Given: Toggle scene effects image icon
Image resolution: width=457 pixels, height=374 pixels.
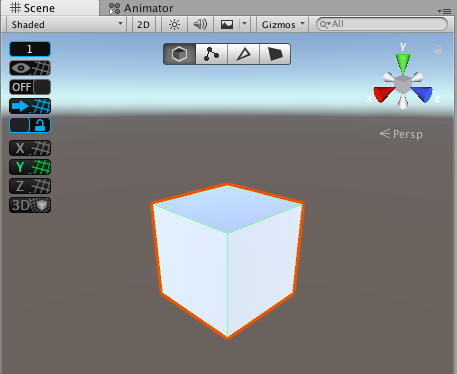Looking at the screenshot, I should click(227, 25).
